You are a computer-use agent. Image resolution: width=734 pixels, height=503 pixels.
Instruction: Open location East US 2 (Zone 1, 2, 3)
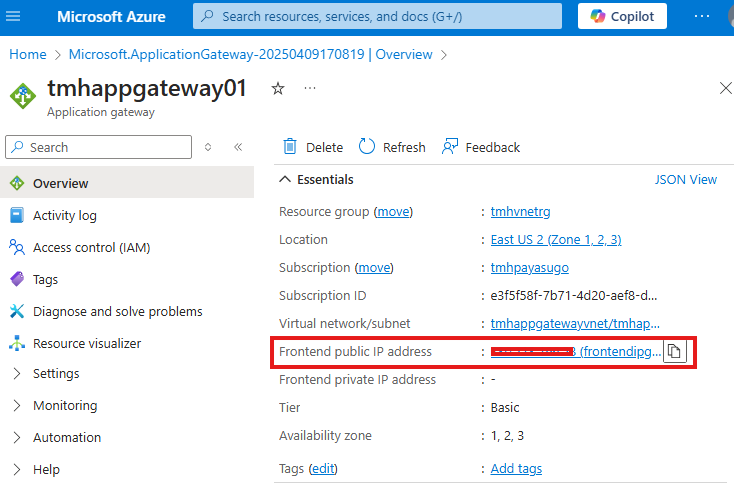point(556,240)
